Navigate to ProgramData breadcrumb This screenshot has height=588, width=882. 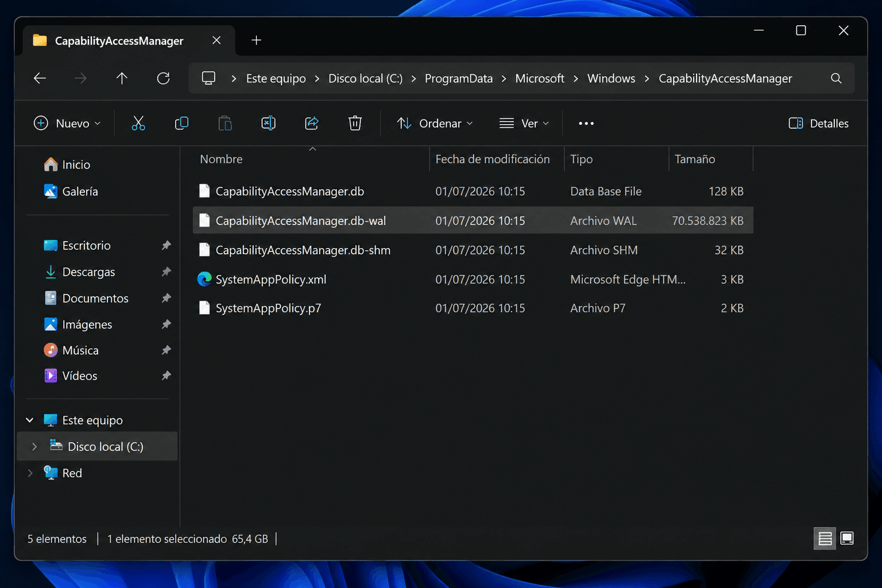(x=459, y=79)
